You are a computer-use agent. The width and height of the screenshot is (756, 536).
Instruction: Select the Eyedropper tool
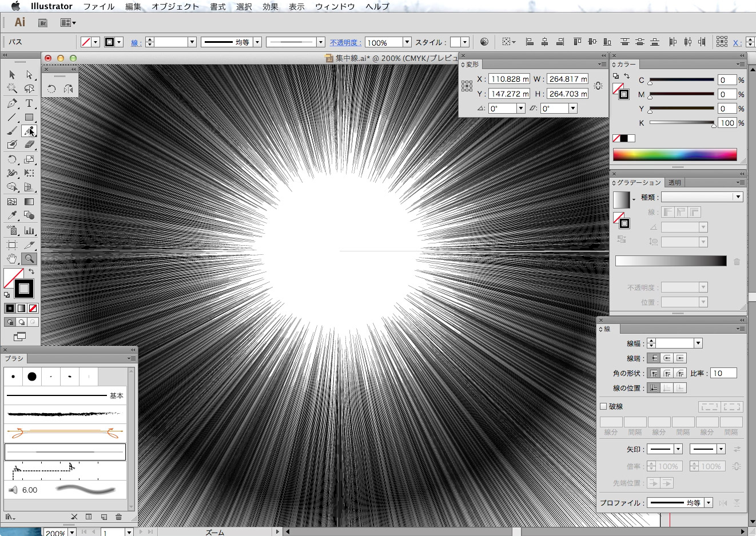point(12,215)
